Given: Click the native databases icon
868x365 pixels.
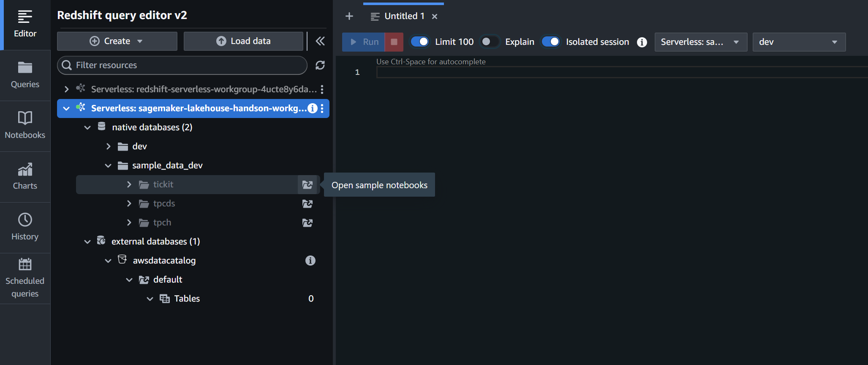Looking at the screenshot, I should 101,126.
